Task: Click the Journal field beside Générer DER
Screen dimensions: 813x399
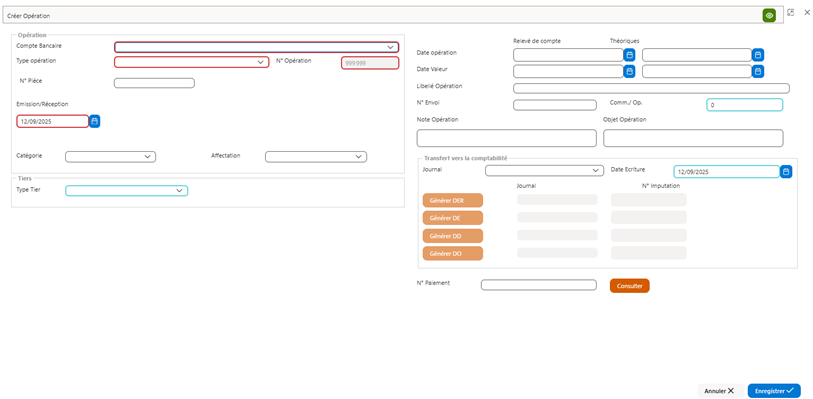Action: click(x=557, y=200)
